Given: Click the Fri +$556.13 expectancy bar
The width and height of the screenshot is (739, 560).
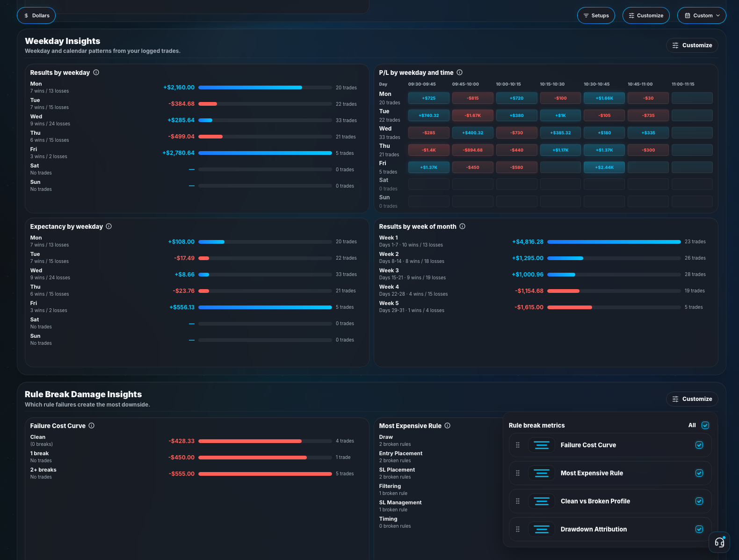Looking at the screenshot, I should point(265,307).
